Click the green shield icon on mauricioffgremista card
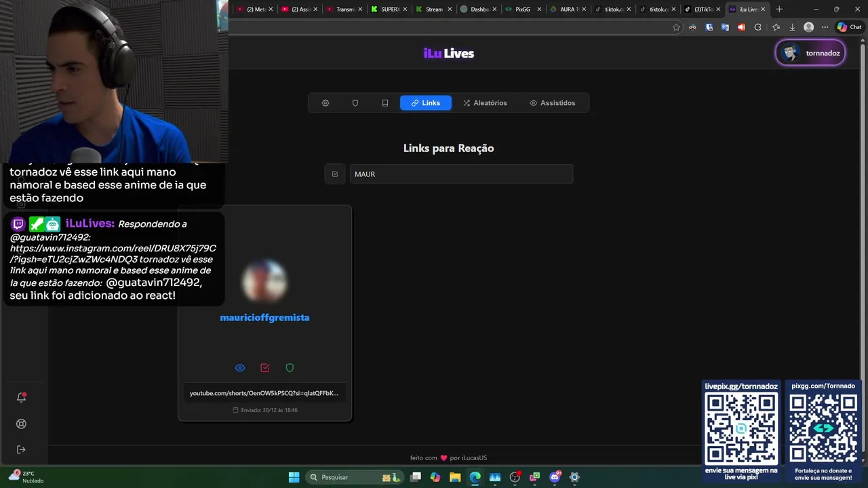The height and width of the screenshot is (488, 868). pos(290,367)
